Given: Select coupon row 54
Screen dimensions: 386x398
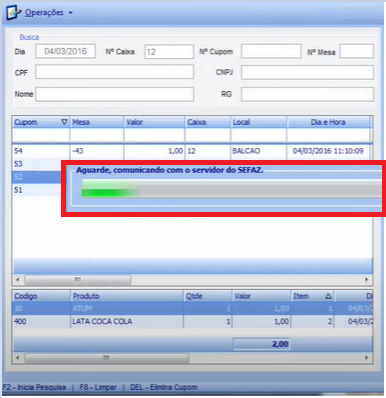Looking at the screenshot, I should pyautogui.click(x=191, y=151).
